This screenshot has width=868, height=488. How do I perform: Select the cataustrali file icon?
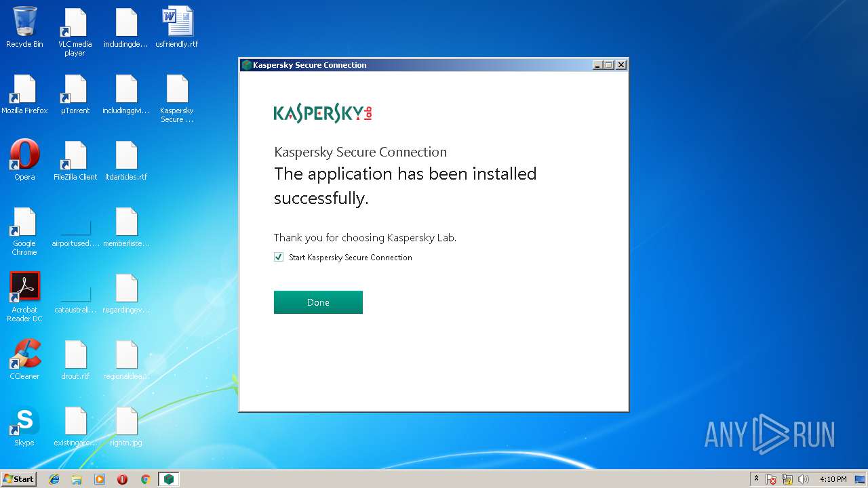click(75, 298)
